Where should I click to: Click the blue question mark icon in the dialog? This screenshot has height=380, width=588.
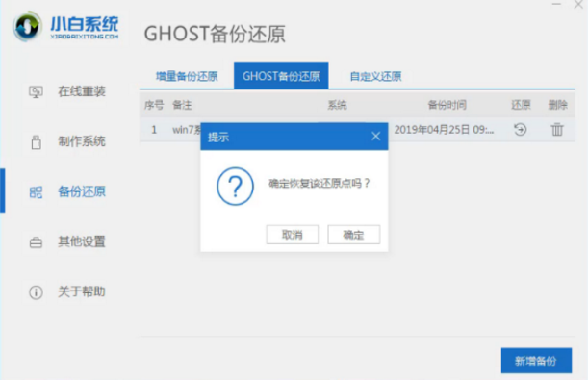tap(235, 187)
